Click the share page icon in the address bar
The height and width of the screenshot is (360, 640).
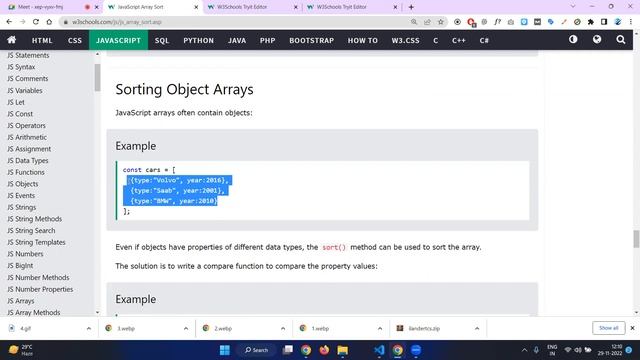427,22
